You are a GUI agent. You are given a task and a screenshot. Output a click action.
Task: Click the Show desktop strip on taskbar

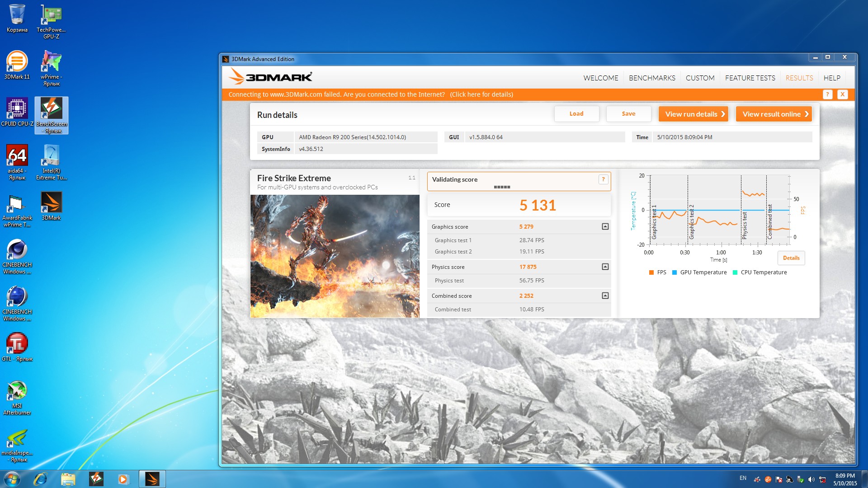[x=864, y=479]
